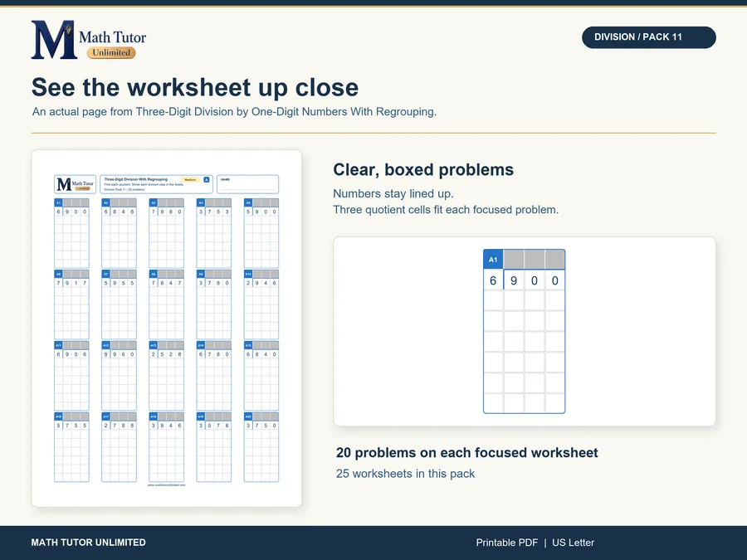Click the website URL at the worksheet page bottom
The height and width of the screenshot is (560, 747).
coord(166,485)
